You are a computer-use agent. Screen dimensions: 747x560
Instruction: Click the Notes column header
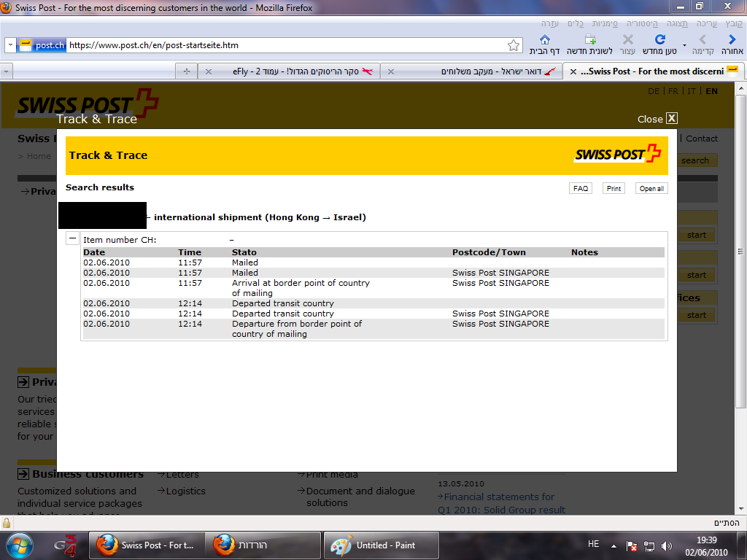[x=584, y=252]
